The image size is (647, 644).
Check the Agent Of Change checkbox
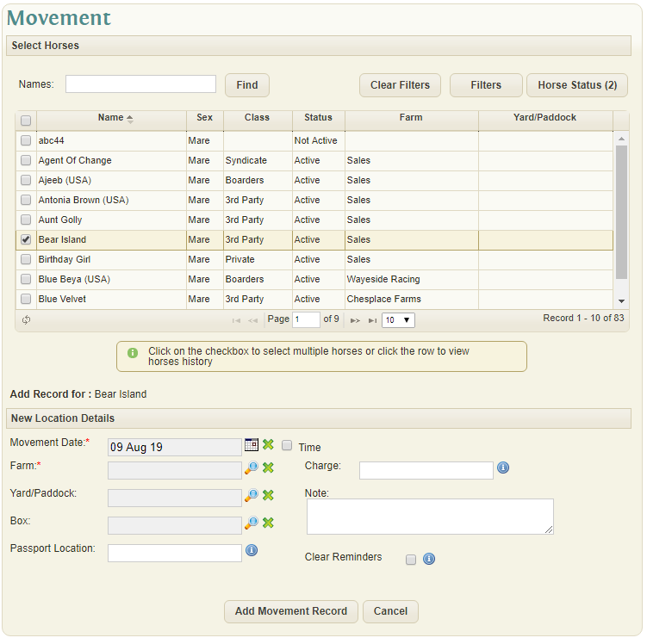pos(26,160)
